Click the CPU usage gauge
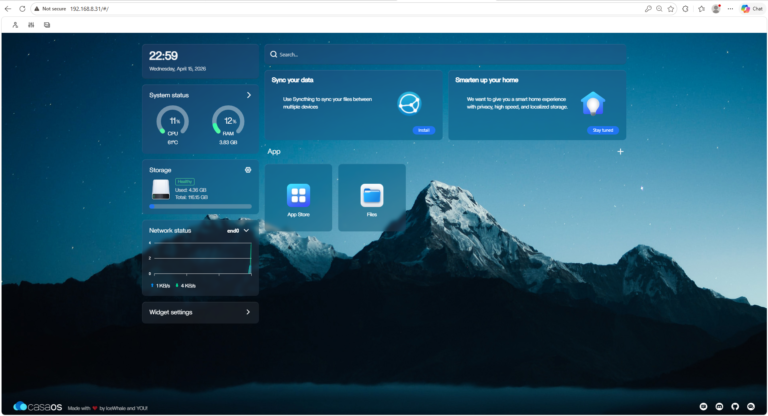The height and width of the screenshot is (416, 768). [172, 121]
